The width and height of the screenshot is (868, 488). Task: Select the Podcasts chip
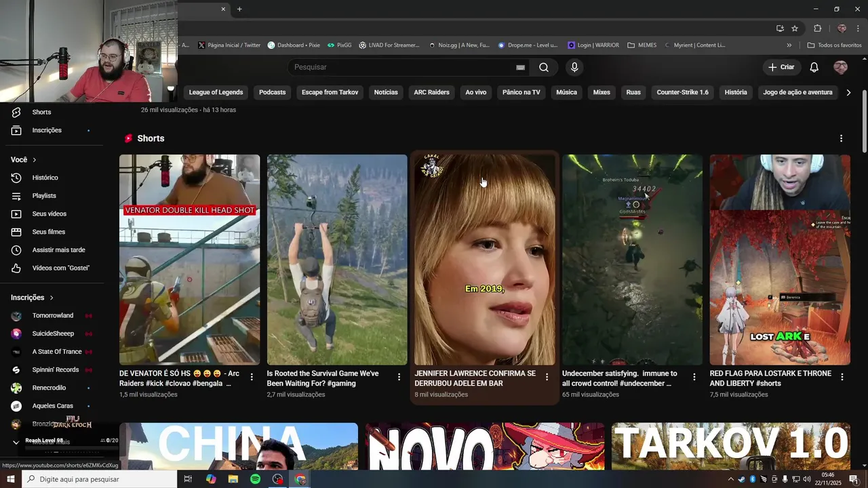tap(272, 92)
